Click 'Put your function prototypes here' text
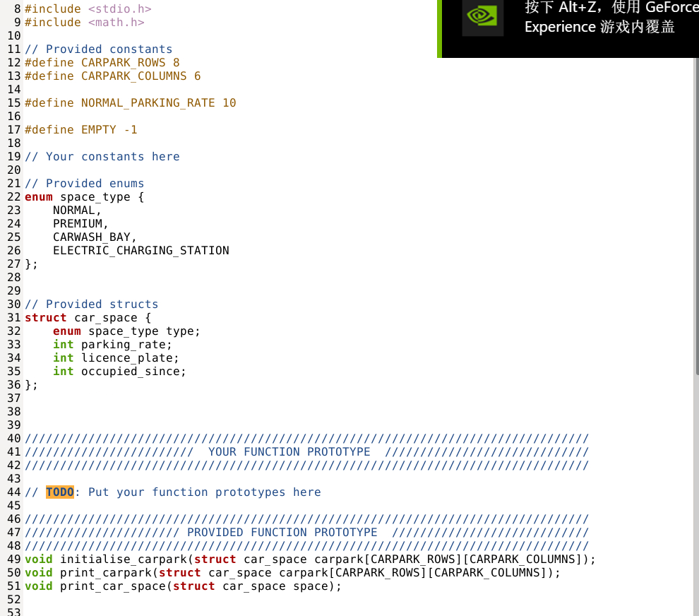The width and height of the screenshot is (699, 616). pyautogui.click(x=205, y=492)
